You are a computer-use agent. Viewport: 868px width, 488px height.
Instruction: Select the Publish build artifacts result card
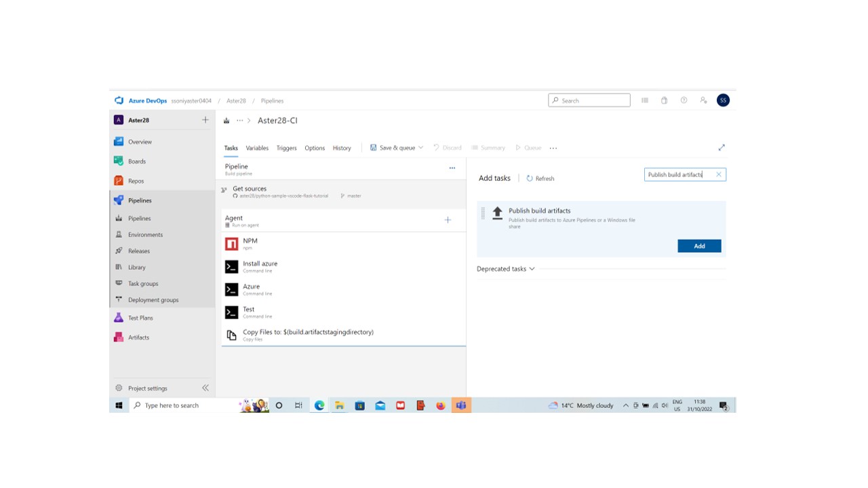[601, 229]
